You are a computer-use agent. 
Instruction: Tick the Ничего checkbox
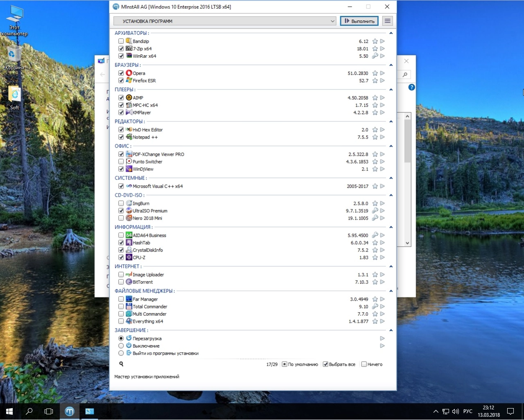click(x=364, y=364)
